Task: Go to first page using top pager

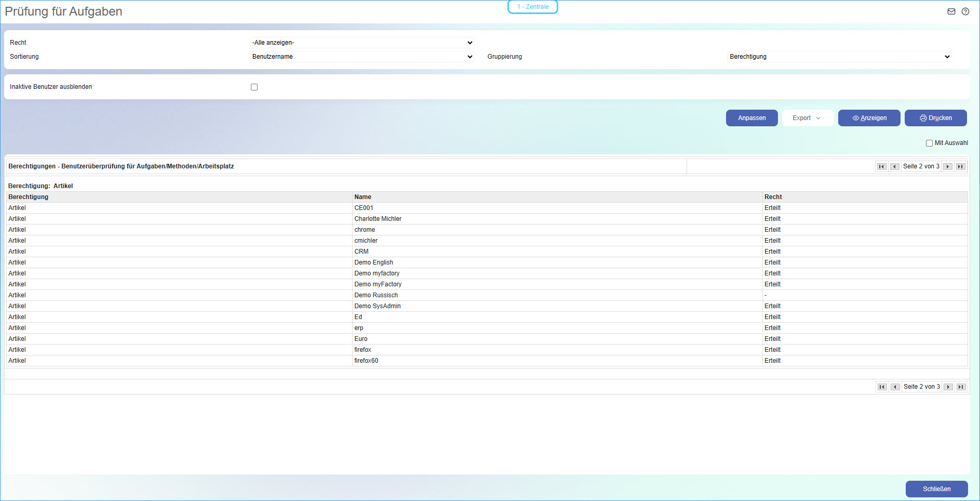Action: (x=881, y=167)
